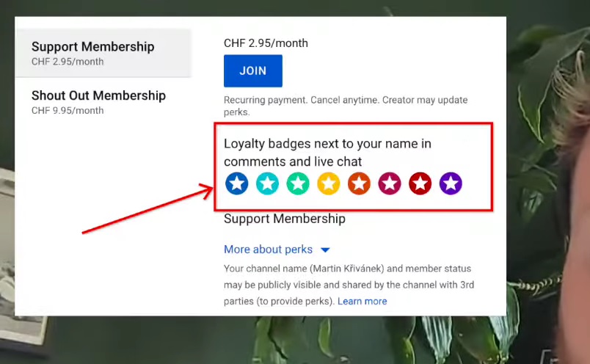Click the dark blue star loyalty badge
The width and height of the screenshot is (590, 364).
coord(237,183)
